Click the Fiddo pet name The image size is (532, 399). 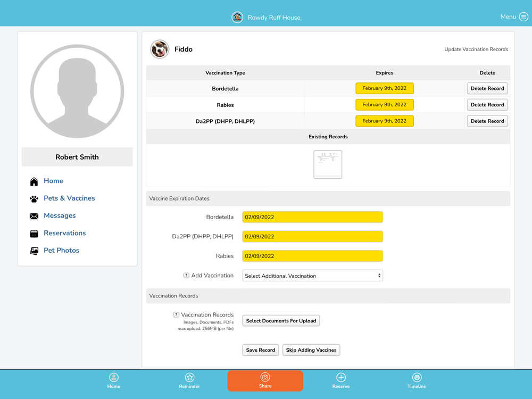click(183, 49)
